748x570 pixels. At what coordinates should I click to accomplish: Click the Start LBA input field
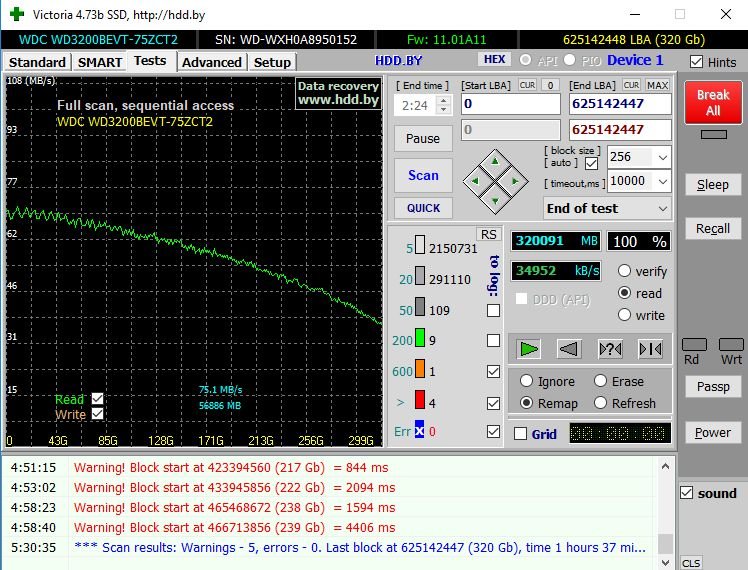point(510,104)
